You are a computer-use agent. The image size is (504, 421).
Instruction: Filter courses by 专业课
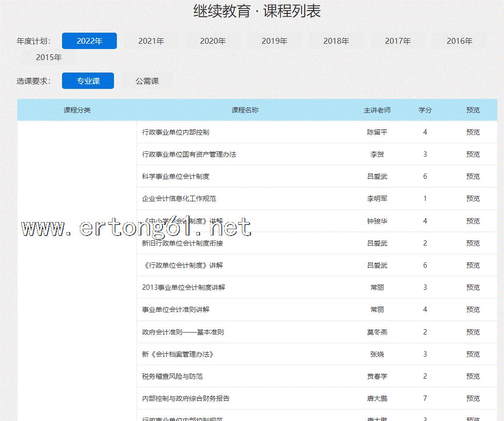click(x=88, y=81)
